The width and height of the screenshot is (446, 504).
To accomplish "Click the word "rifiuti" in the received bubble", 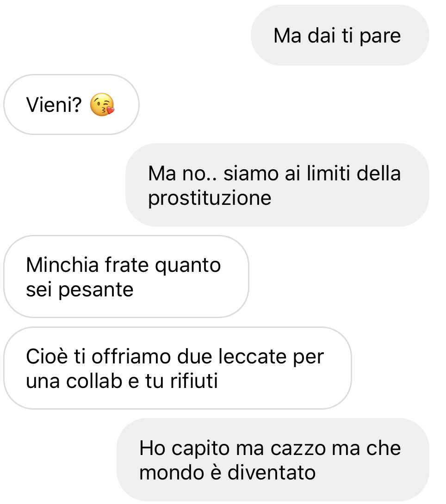I will click(x=194, y=381).
